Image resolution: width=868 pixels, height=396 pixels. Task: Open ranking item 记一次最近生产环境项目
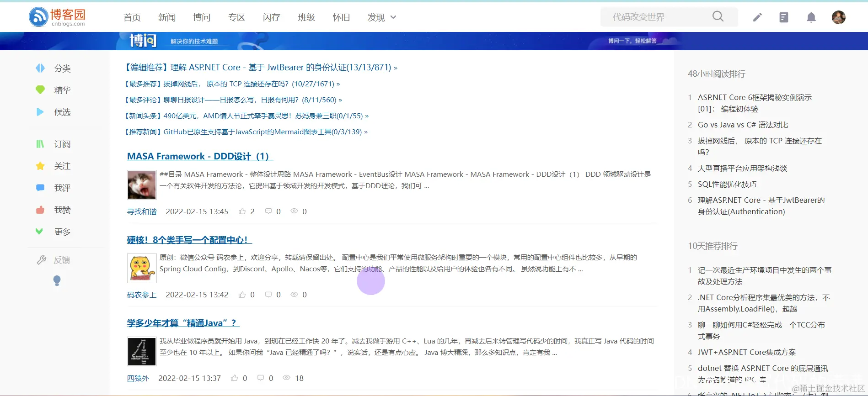pyautogui.click(x=765, y=276)
